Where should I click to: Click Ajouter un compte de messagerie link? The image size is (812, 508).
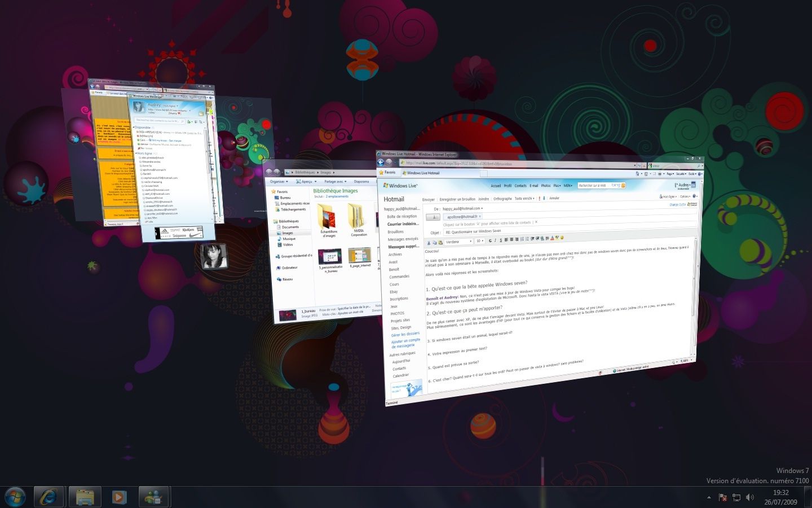405,343
